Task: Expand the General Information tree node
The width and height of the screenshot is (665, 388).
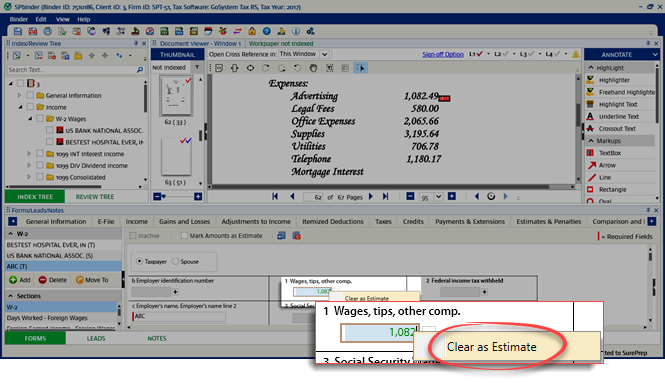Action: click(x=20, y=95)
